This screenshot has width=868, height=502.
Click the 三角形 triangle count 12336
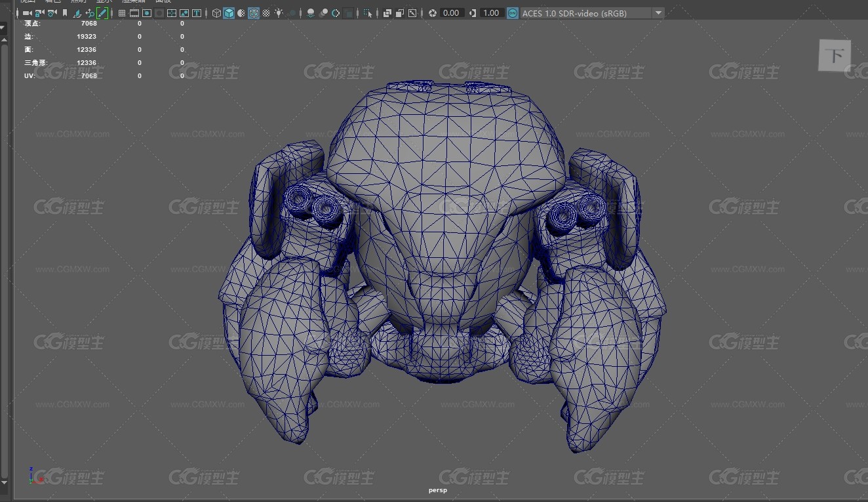tap(87, 62)
